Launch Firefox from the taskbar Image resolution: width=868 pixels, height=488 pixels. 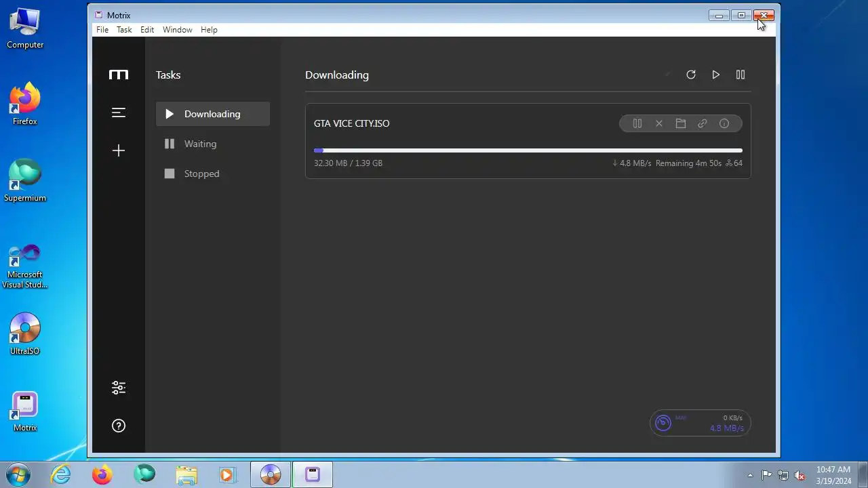point(102,474)
